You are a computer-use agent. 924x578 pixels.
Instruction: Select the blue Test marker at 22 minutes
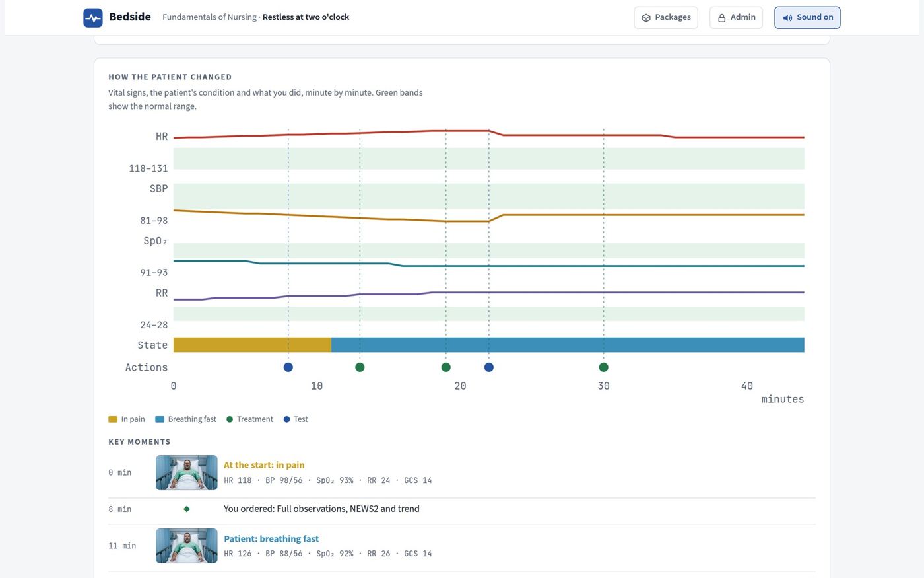tap(488, 367)
